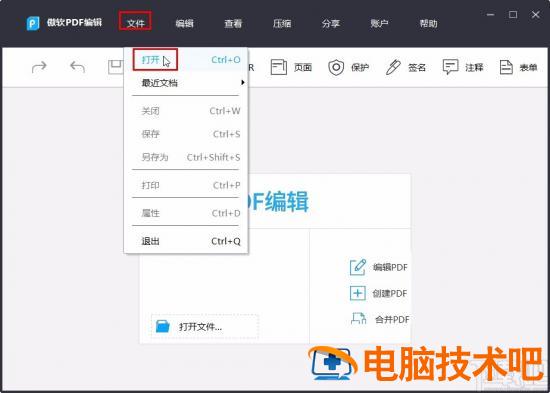Click the PDF editor app logo icon
The image size is (550, 393).
[33, 24]
